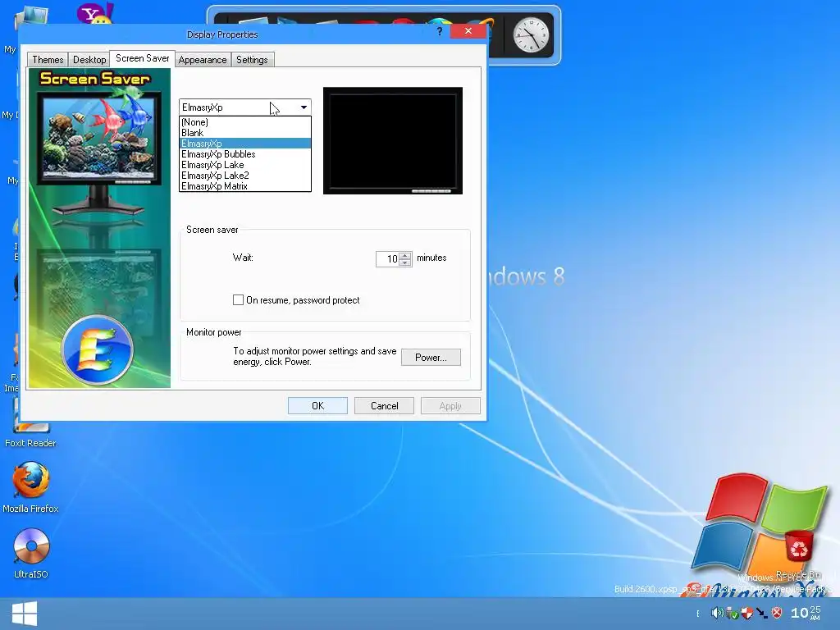The width and height of the screenshot is (840, 630).
Task: Select the highlighted ElmasryXp list entry
Action: pos(244,144)
